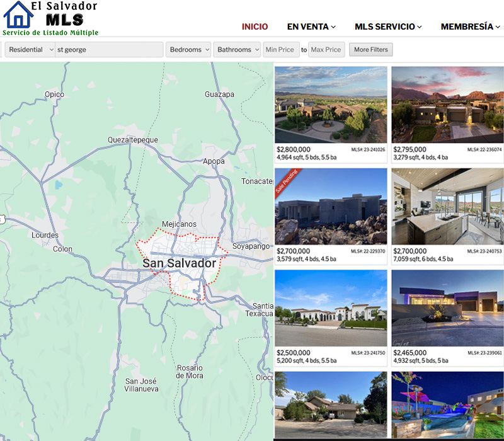The height and width of the screenshot is (441, 504).
Task: Open the Bedrooms dropdown
Action: pyautogui.click(x=188, y=50)
